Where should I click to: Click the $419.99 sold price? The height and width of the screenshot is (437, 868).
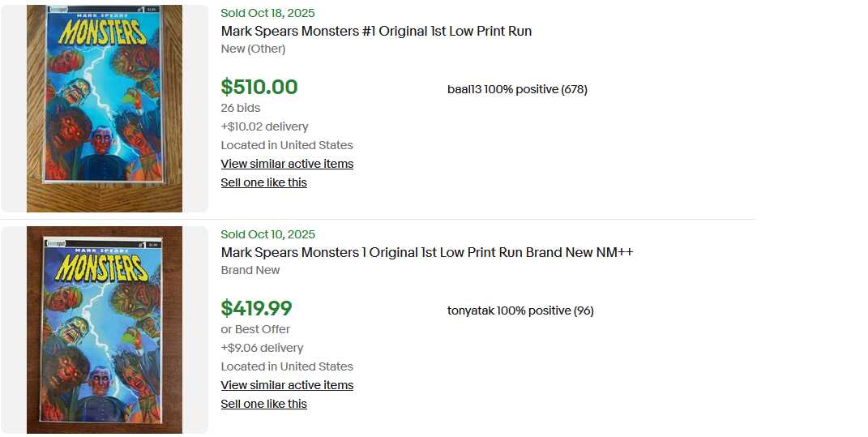(256, 308)
